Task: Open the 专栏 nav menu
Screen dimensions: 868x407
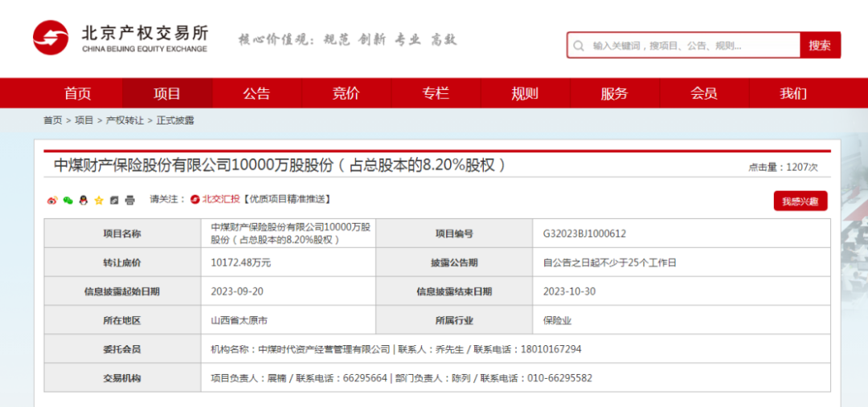Action: coord(436,93)
